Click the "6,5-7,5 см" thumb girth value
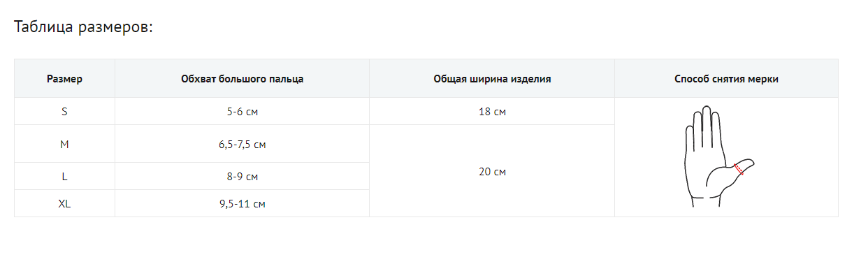This screenshot has width=868, height=264. pyautogui.click(x=242, y=145)
